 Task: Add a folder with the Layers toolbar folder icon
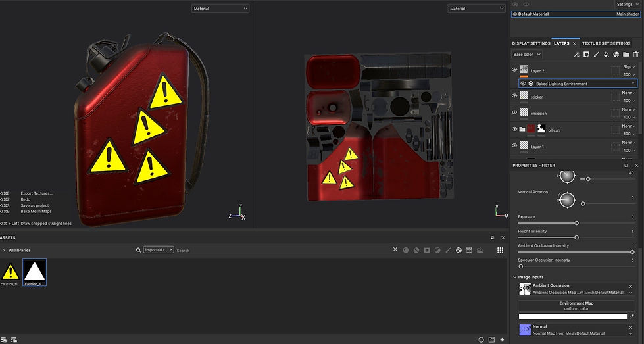pos(626,55)
